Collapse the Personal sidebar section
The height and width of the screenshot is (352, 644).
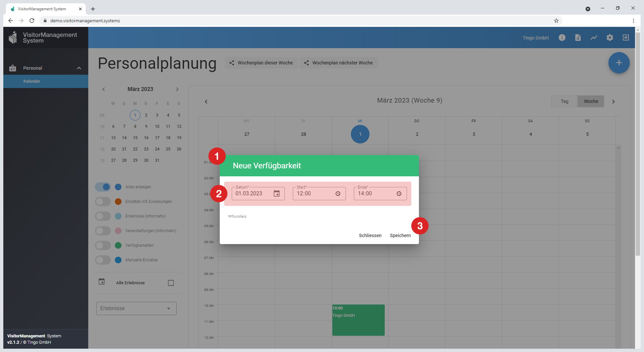click(x=79, y=68)
